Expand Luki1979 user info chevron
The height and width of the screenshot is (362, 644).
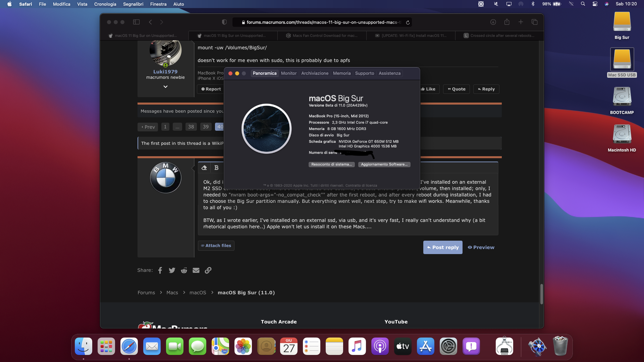165,86
